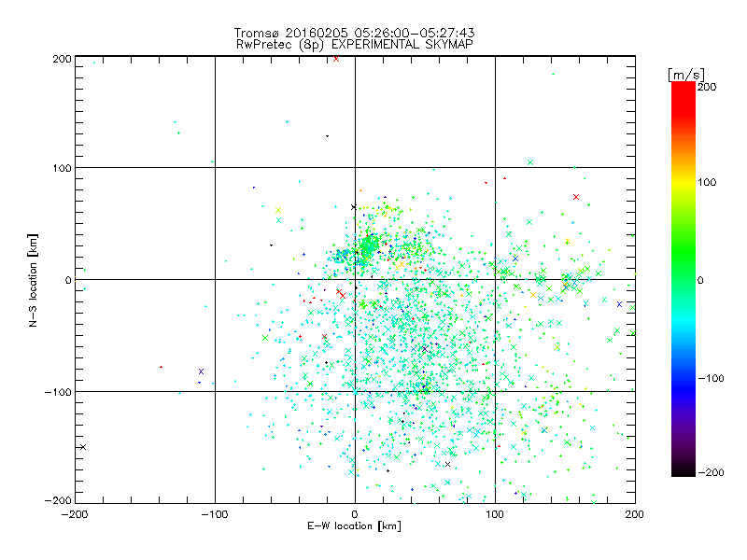Click the colorbar's '-100' label

pos(711,379)
